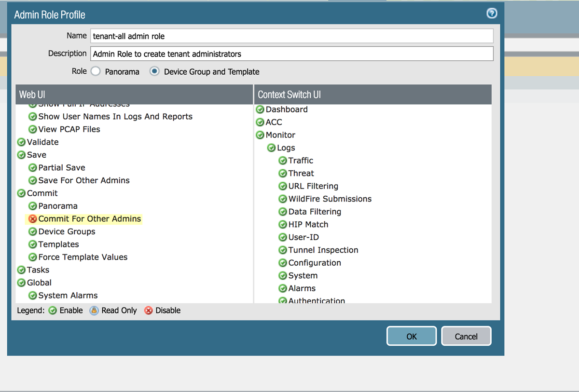This screenshot has height=392, width=579.
Task: Click the green icon beside WildFire Submissions
Action: (x=283, y=199)
